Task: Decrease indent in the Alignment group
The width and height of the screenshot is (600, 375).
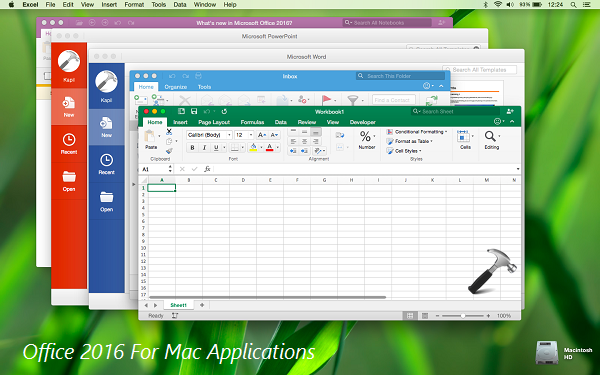Action: (x=293, y=151)
